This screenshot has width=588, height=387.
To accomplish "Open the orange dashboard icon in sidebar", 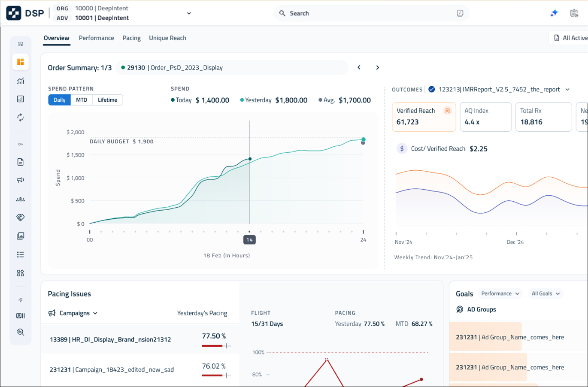I will [x=21, y=62].
